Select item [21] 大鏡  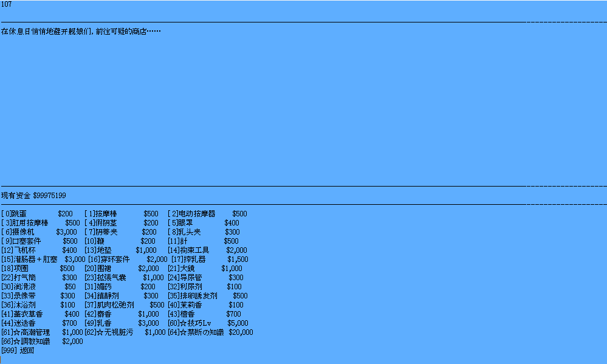click(x=205, y=269)
